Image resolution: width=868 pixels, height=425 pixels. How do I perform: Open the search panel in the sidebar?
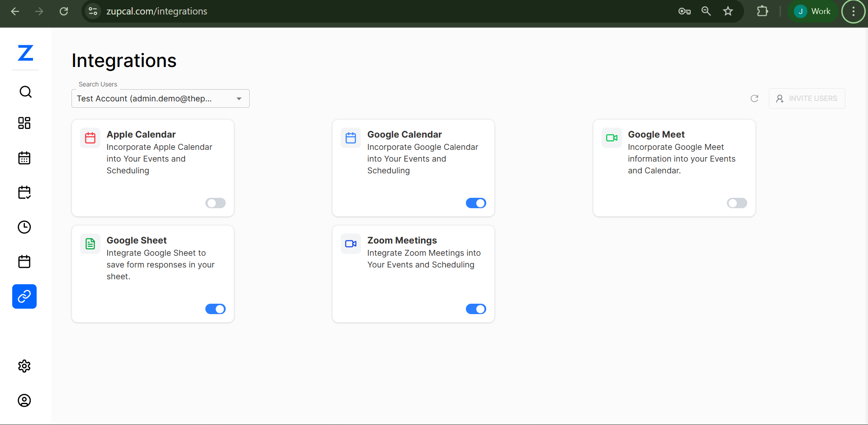pyautogui.click(x=25, y=91)
